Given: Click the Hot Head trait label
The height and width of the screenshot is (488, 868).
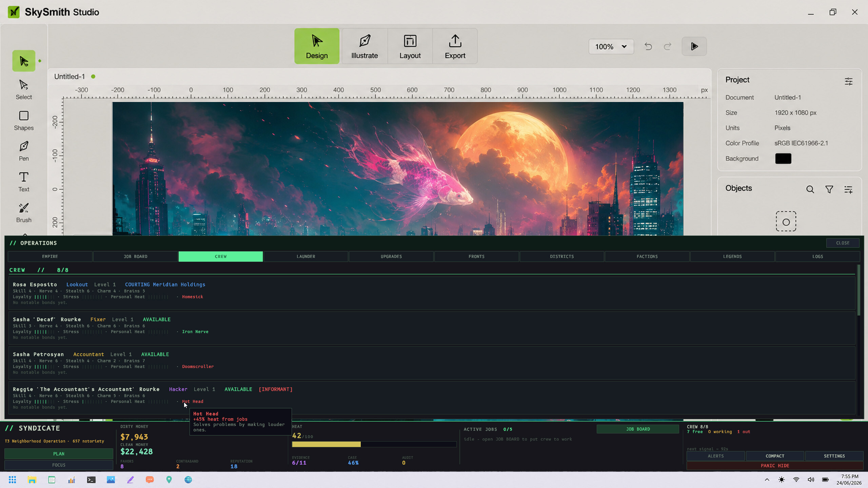Looking at the screenshot, I should [193, 402].
